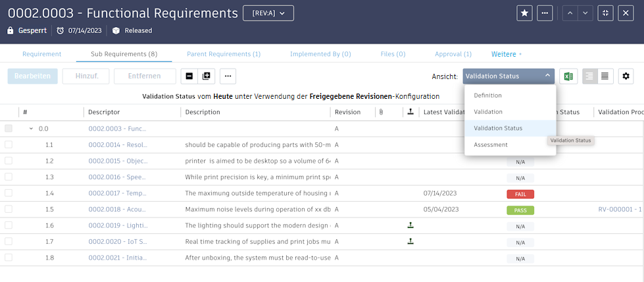Screen dimensions: 644x282
Task: Collapse the 0.0 tree row
Action: coord(30,128)
